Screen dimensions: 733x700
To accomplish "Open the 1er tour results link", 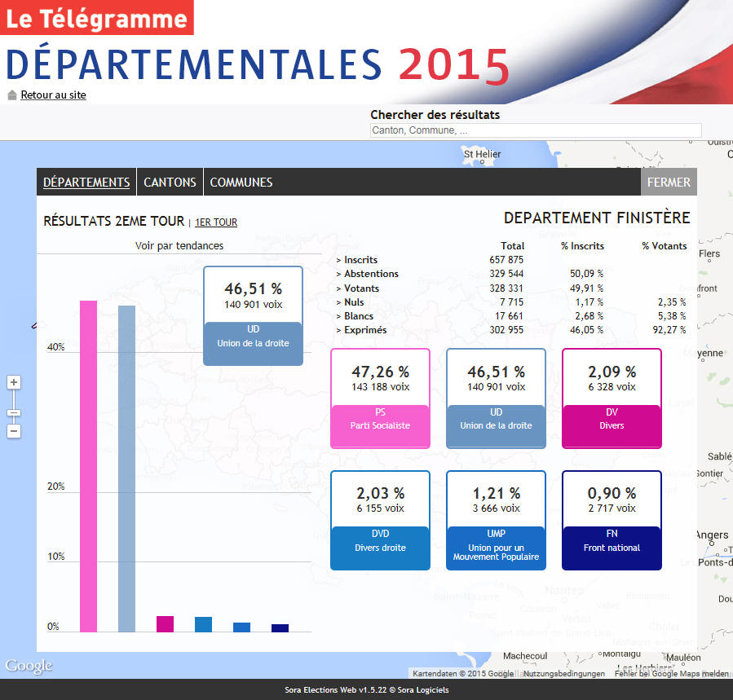I will coord(216,222).
